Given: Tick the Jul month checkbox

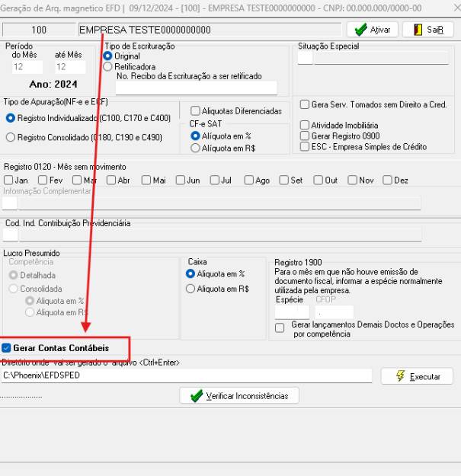Looking at the screenshot, I should pos(215,180).
